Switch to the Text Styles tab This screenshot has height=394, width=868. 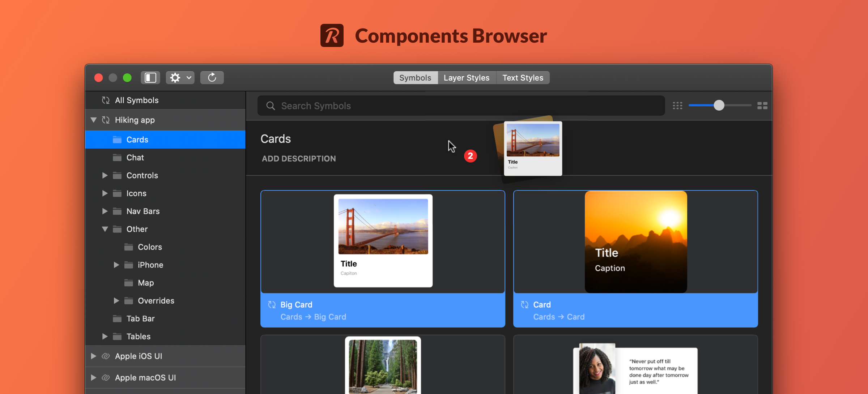(x=523, y=78)
